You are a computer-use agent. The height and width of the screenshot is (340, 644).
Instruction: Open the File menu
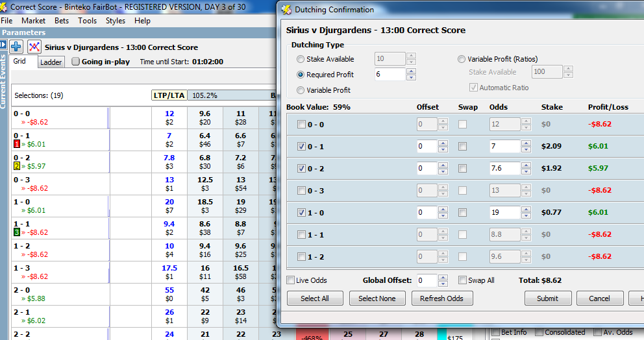pos(6,21)
